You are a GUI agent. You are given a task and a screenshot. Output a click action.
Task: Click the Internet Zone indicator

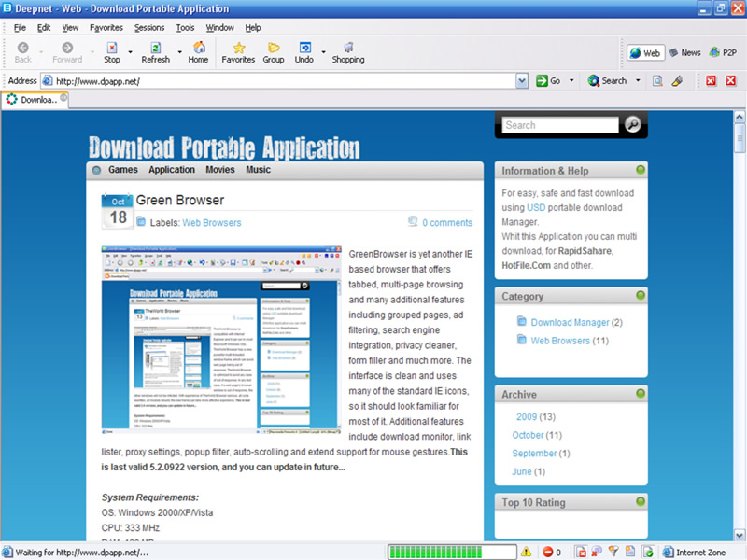coord(695,553)
